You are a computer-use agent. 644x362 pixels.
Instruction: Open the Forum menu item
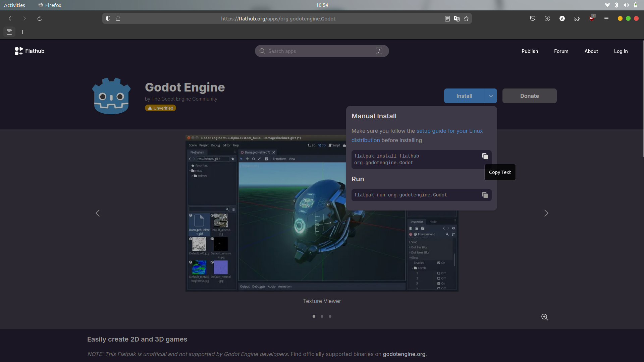click(561, 51)
